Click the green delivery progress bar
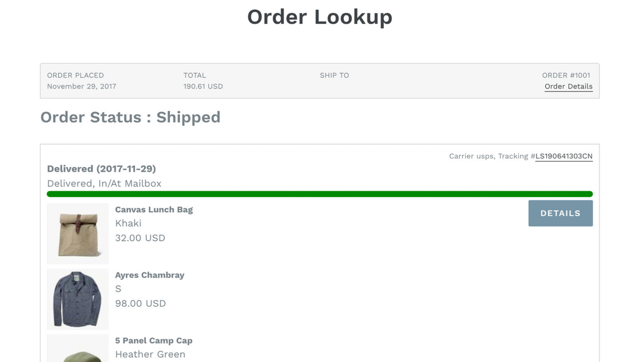 click(x=319, y=194)
